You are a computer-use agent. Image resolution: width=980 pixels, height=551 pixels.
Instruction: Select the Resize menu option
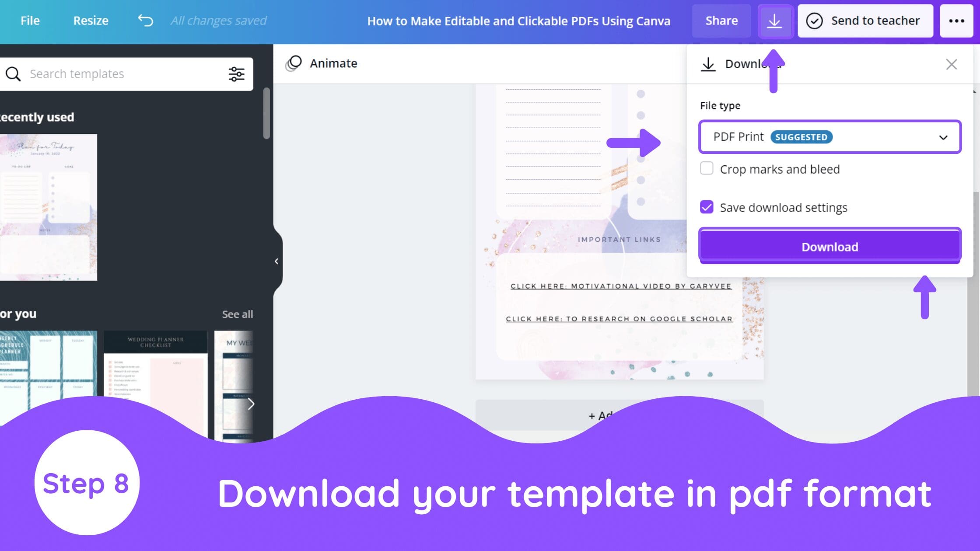91,20
